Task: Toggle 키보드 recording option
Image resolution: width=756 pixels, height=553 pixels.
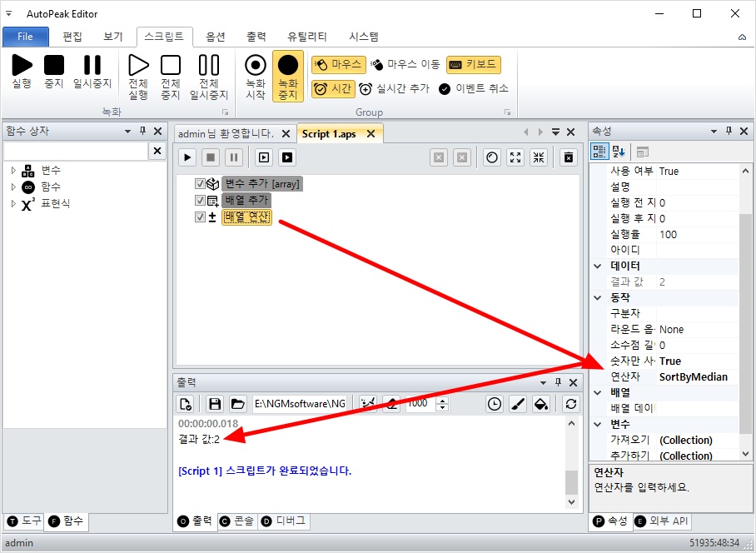Action: [474, 65]
